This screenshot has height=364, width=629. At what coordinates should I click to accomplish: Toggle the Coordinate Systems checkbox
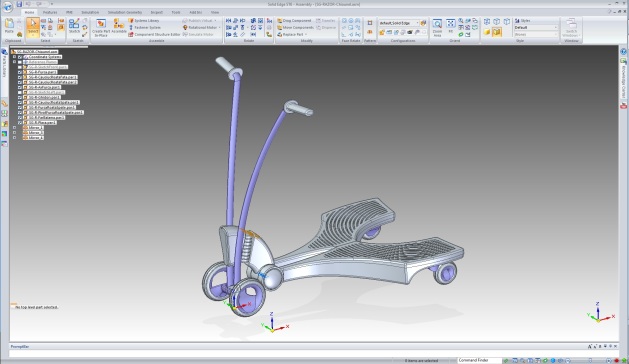(x=20, y=57)
